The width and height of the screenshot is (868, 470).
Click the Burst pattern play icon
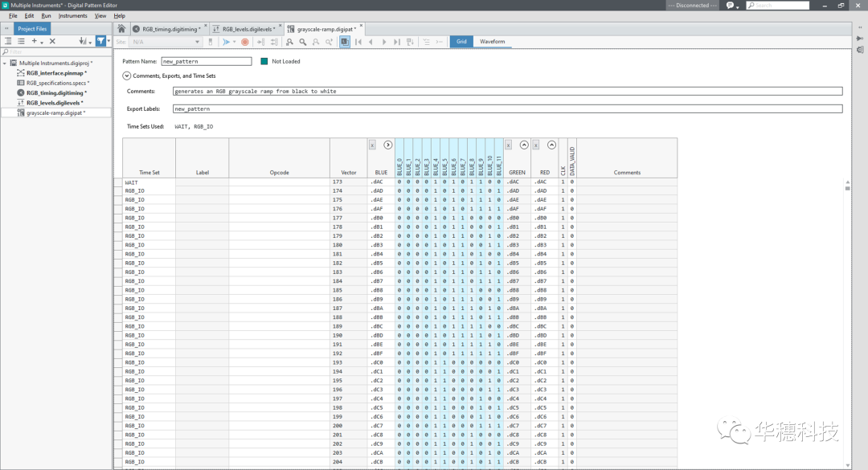click(x=226, y=42)
